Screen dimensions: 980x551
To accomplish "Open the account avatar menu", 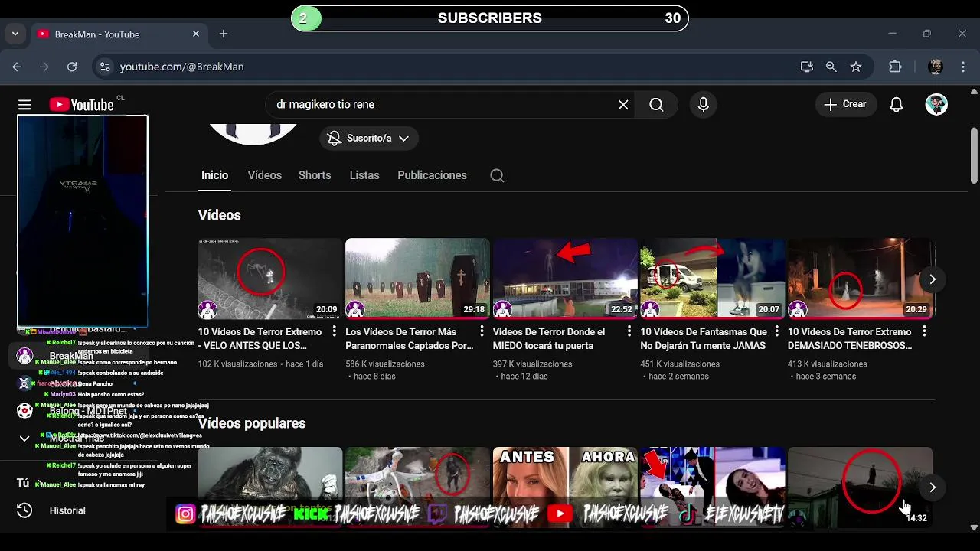I will (936, 105).
